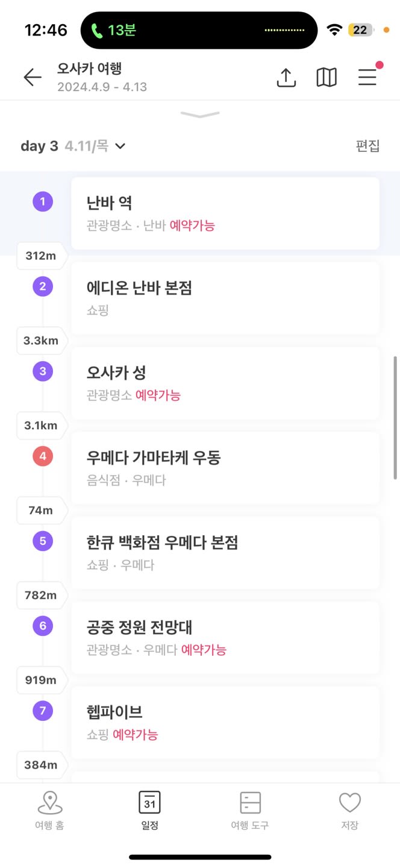Tap 예약가능 link on 공중 정원 전망대

click(x=204, y=650)
